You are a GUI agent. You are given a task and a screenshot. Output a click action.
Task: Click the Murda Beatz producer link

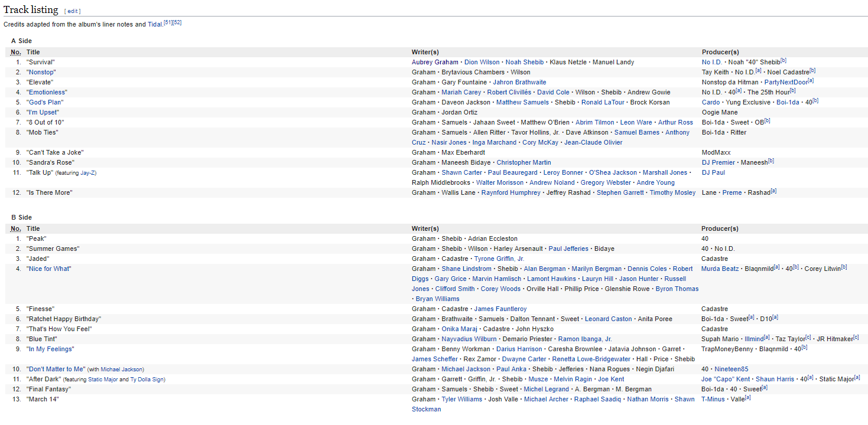tap(720, 269)
